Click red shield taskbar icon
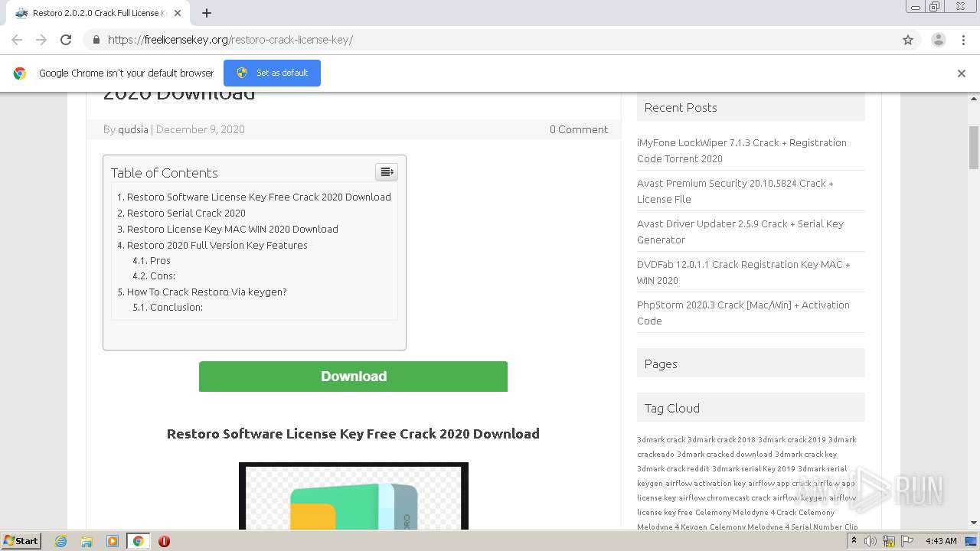This screenshot has width=980, height=551. tap(163, 541)
